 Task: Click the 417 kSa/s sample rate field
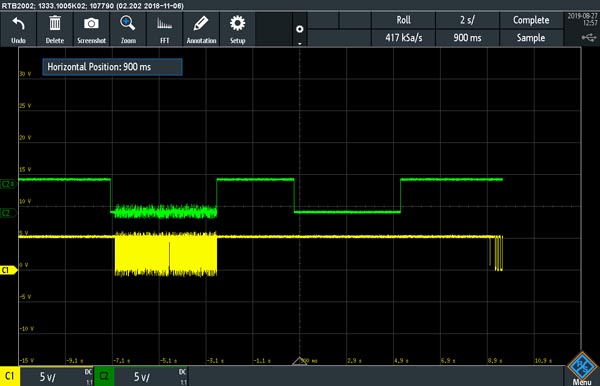pos(403,38)
